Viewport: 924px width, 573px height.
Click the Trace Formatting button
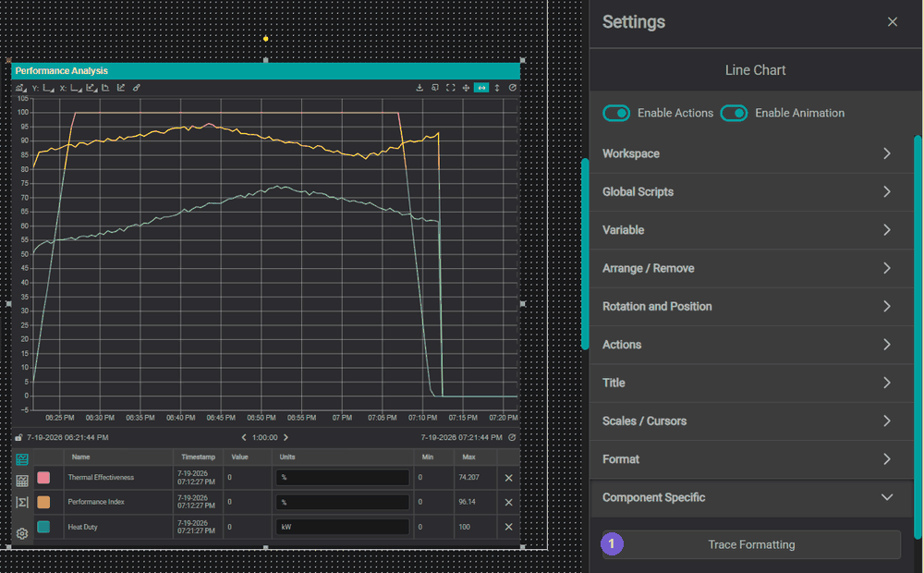click(751, 544)
